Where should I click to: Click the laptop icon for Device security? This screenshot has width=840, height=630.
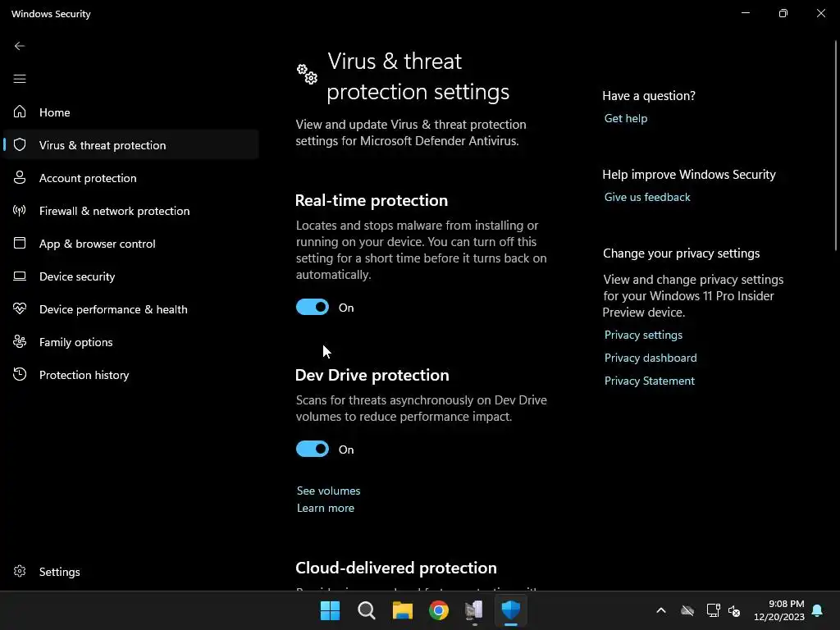coord(20,276)
